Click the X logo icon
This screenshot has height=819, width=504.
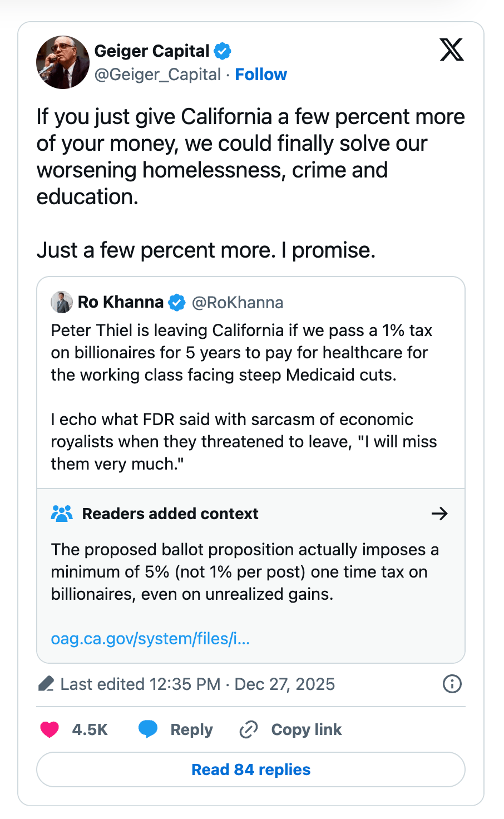(451, 50)
